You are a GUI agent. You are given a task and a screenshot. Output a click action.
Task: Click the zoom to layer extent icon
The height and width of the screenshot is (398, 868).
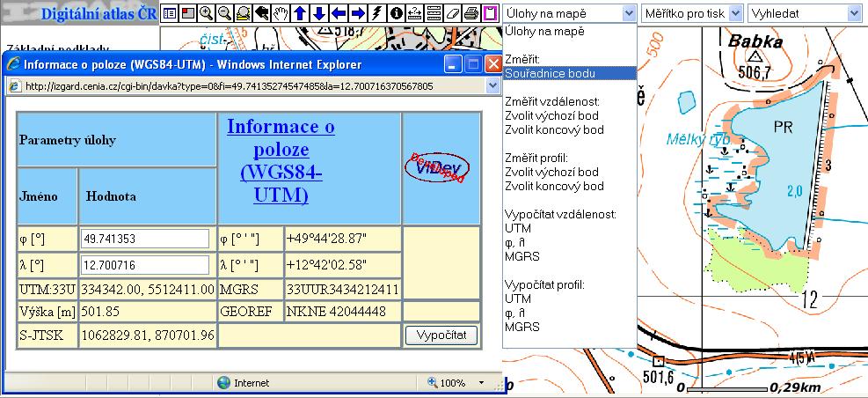click(243, 12)
